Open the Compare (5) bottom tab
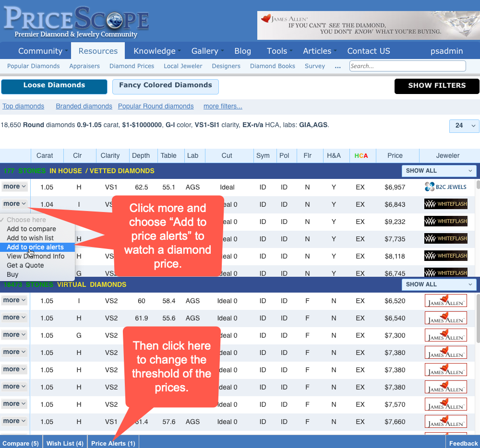Viewport: 480px width, 448px height. click(x=21, y=443)
